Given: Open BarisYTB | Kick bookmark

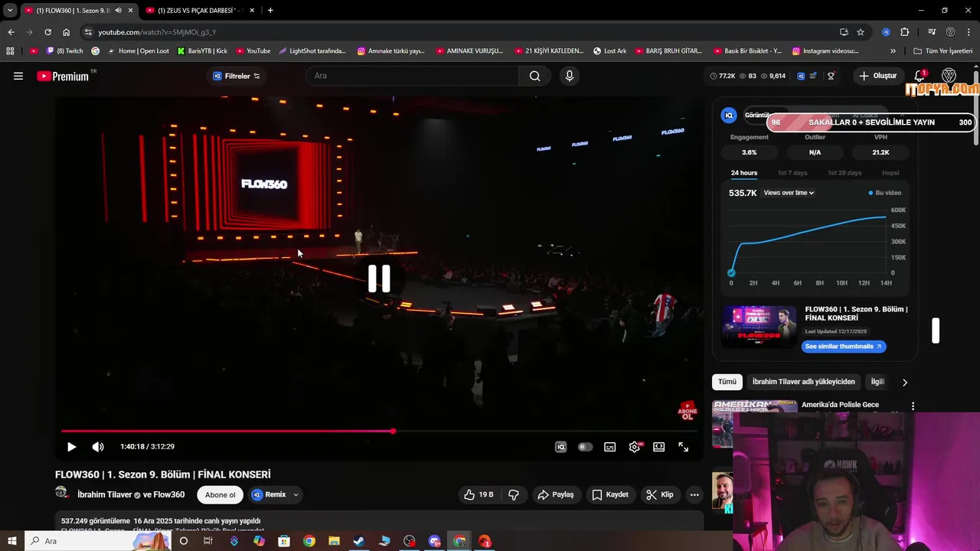Looking at the screenshot, I should coord(202,51).
